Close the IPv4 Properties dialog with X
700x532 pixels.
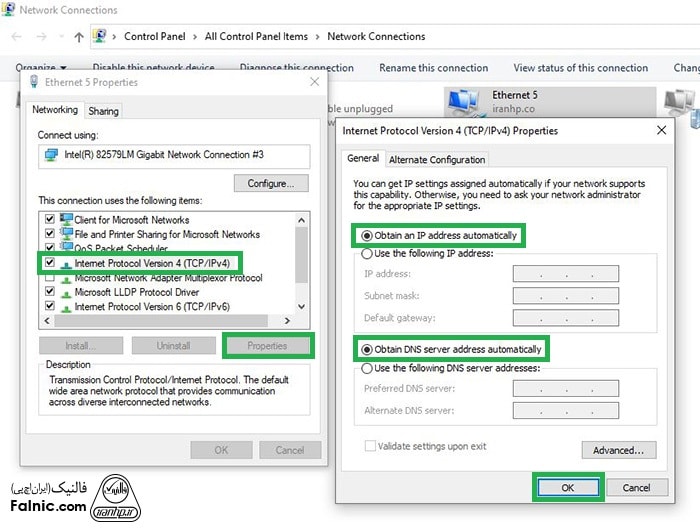pos(660,131)
